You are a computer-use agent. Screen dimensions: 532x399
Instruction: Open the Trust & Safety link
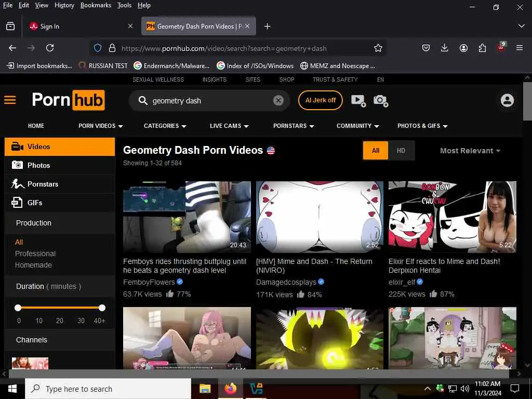click(x=335, y=79)
